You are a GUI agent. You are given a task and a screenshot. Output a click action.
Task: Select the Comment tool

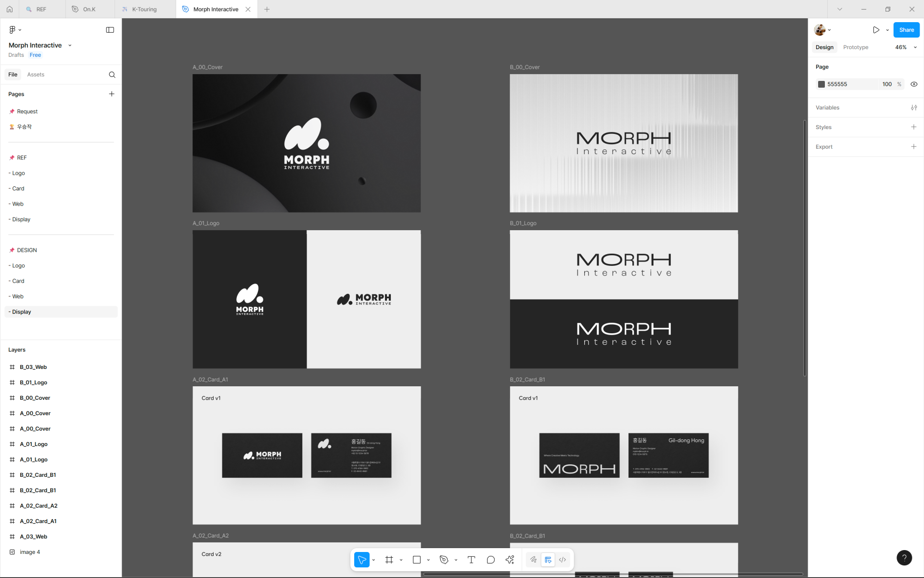(490, 560)
